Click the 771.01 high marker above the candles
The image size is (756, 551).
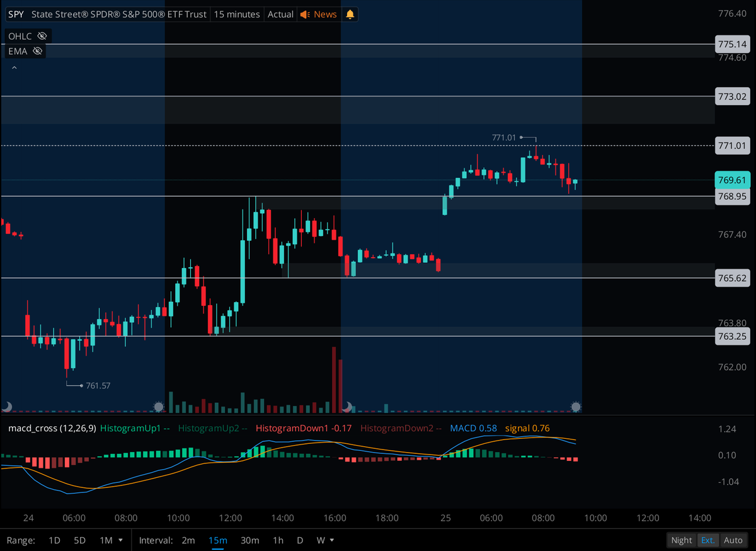(x=503, y=137)
